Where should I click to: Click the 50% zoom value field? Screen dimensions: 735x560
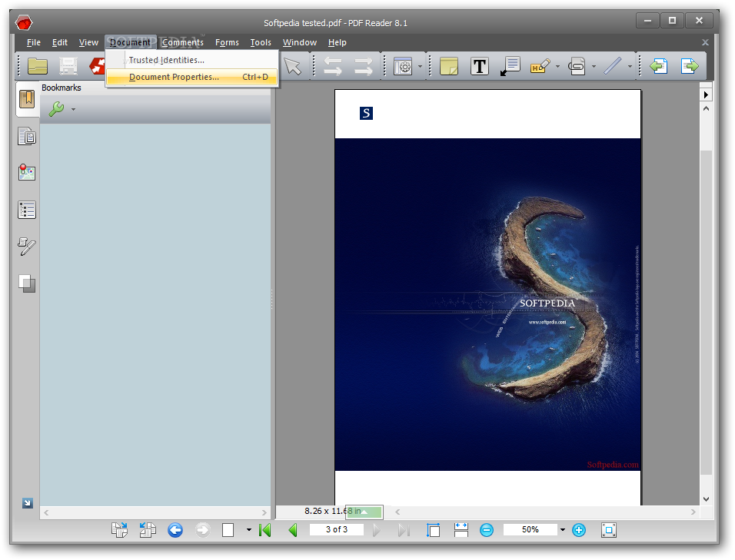pos(530,529)
